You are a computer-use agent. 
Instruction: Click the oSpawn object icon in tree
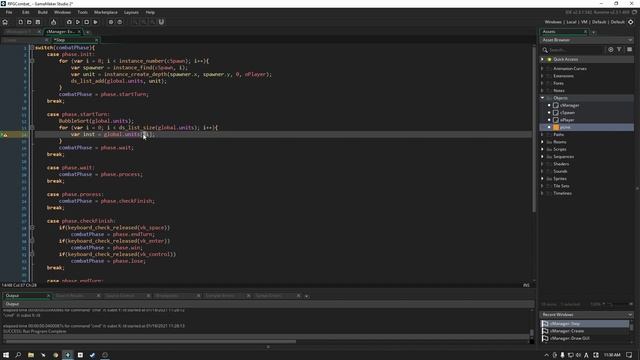[x=556, y=113]
